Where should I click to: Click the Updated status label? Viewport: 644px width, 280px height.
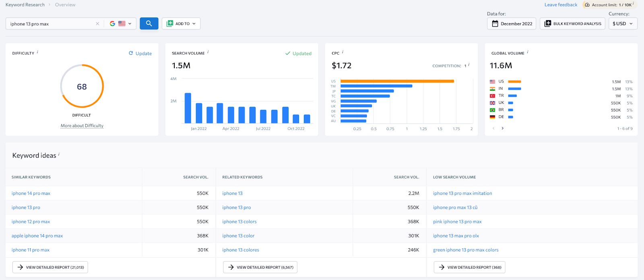[298, 53]
